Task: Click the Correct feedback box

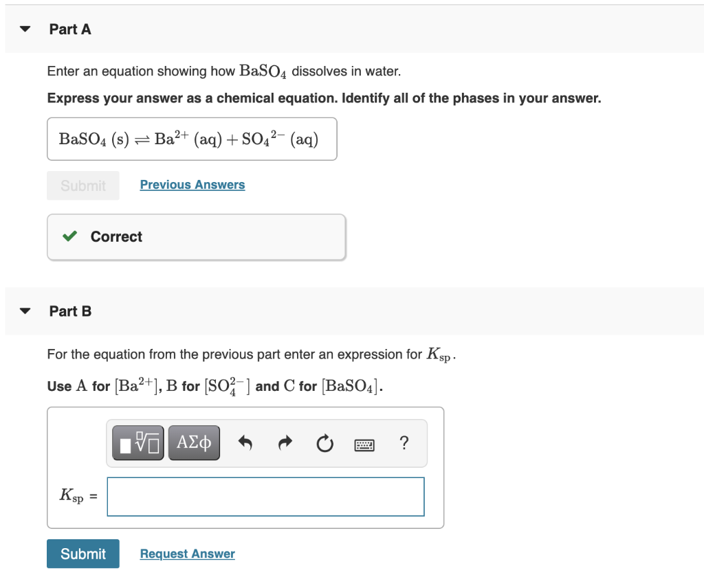Action: tap(196, 236)
